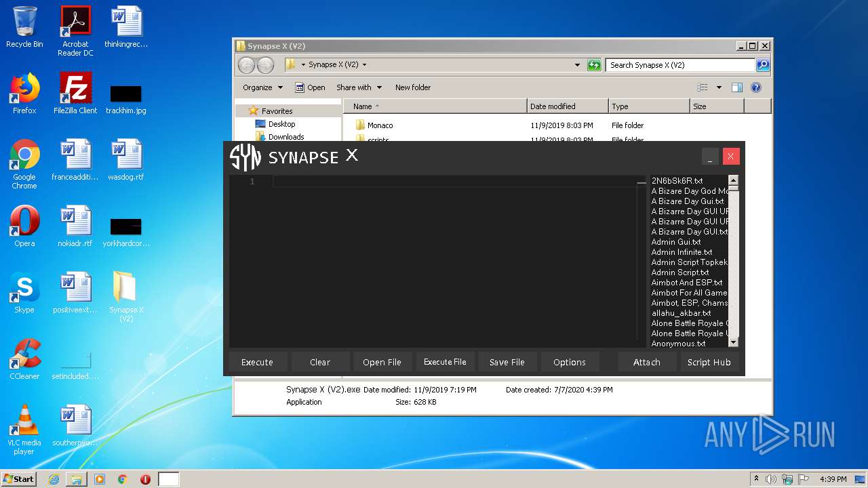Toggle Explorer preview pane icon

click(x=737, y=87)
